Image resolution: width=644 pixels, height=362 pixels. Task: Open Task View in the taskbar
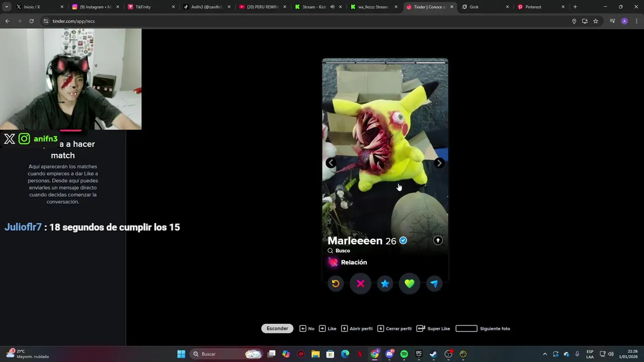pyautogui.click(x=272, y=354)
